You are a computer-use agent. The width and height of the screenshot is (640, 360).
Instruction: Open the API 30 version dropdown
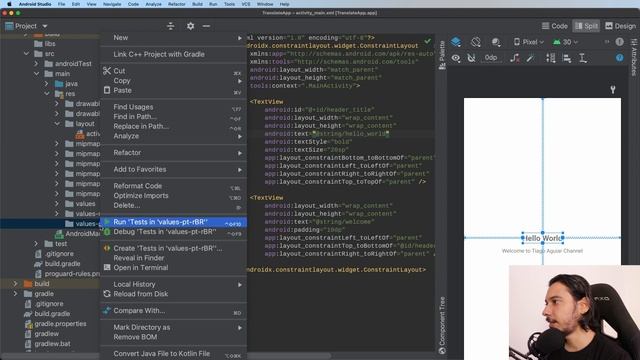565,42
